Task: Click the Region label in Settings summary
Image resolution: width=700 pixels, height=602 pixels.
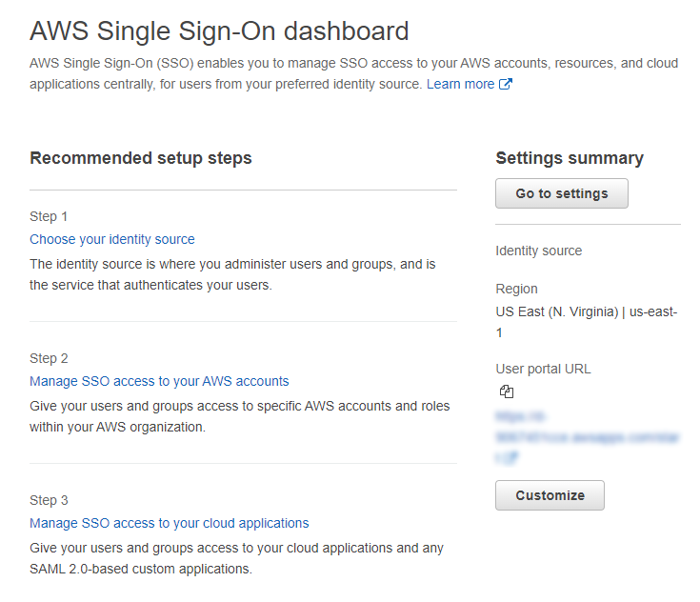Action: (516, 289)
